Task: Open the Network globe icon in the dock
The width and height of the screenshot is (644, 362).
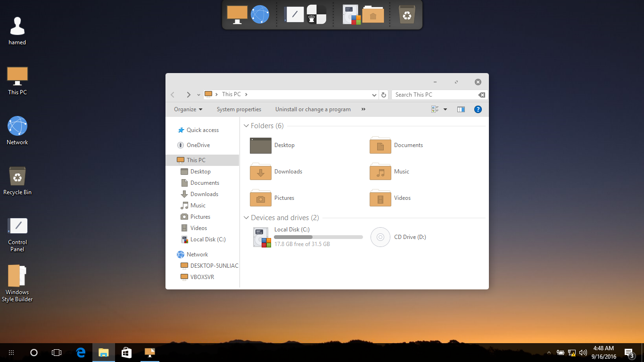Action: click(260, 15)
